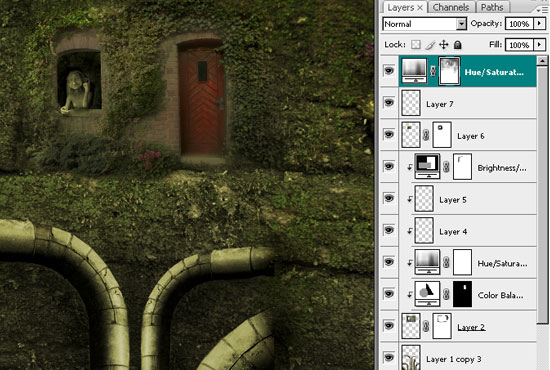This screenshot has width=550, height=370.
Task: Select Brightness/Contrast layer mask thumbnail
Action: pyautogui.click(x=462, y=167)
